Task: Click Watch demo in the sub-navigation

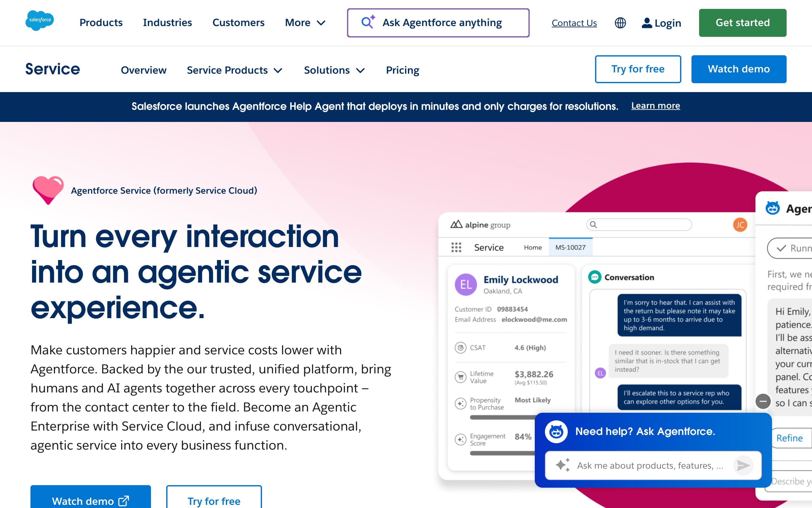Action: [x=738, y=69]
